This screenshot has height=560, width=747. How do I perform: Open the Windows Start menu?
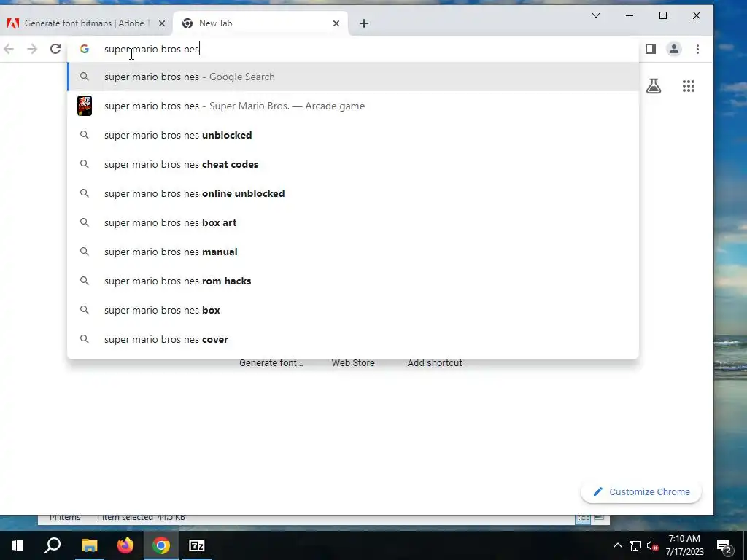pos(18,545)
